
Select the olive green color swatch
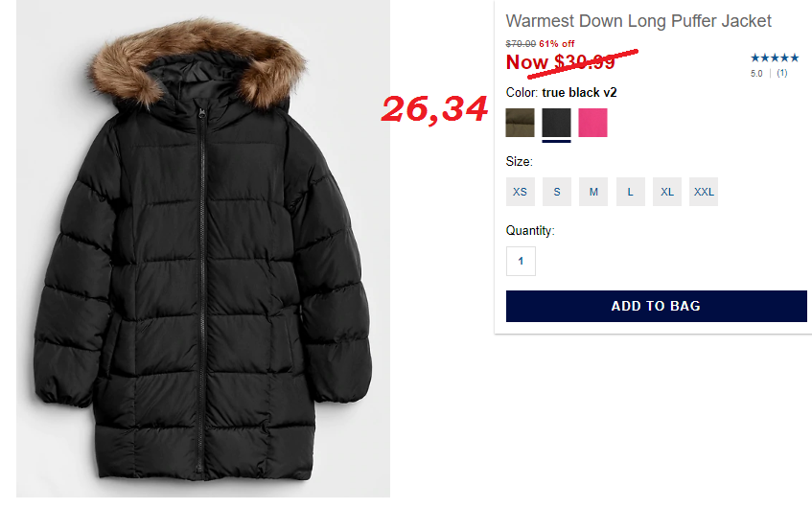click(520, 123)
